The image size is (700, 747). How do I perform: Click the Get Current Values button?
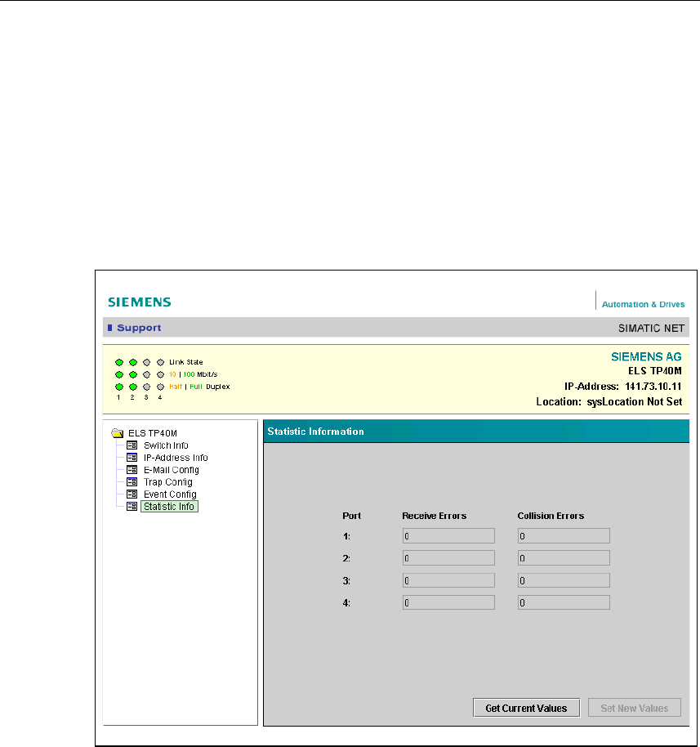pyautogui.click(x=526, y=708)
